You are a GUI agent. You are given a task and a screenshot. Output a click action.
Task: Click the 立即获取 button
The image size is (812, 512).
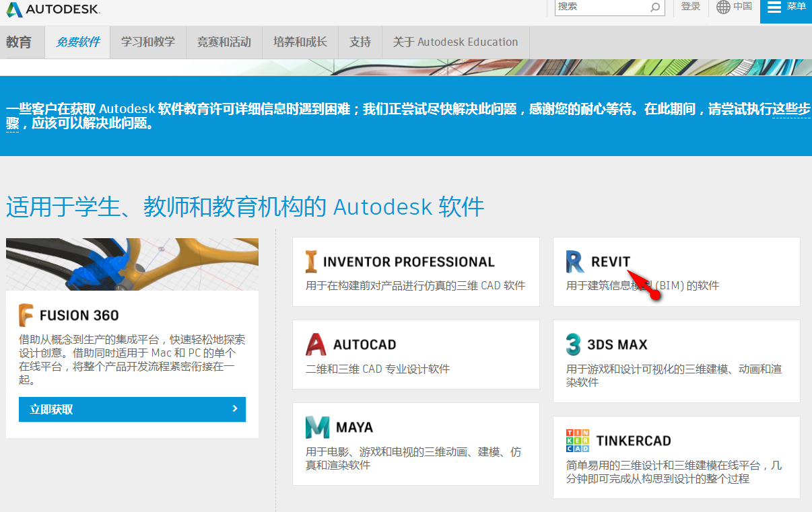(132, 409)
